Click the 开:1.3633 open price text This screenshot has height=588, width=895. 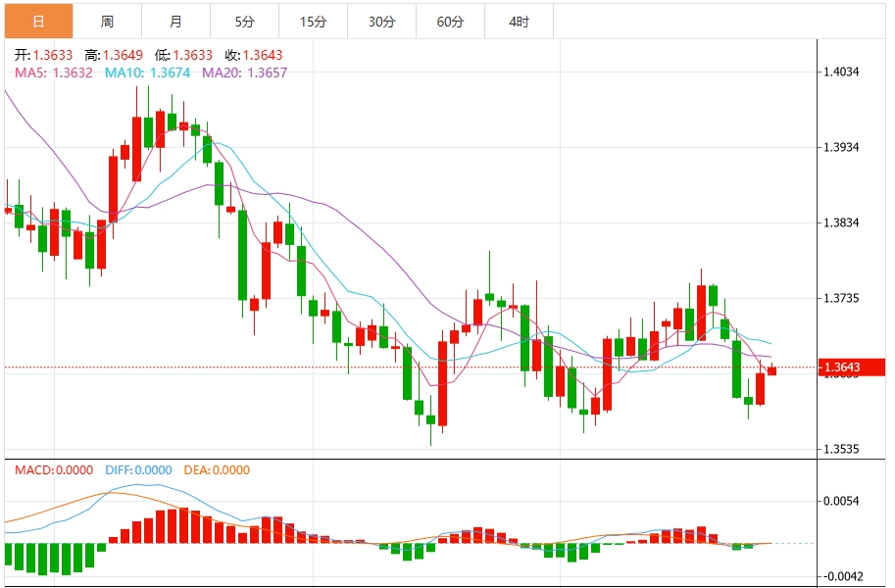(44, 55)
